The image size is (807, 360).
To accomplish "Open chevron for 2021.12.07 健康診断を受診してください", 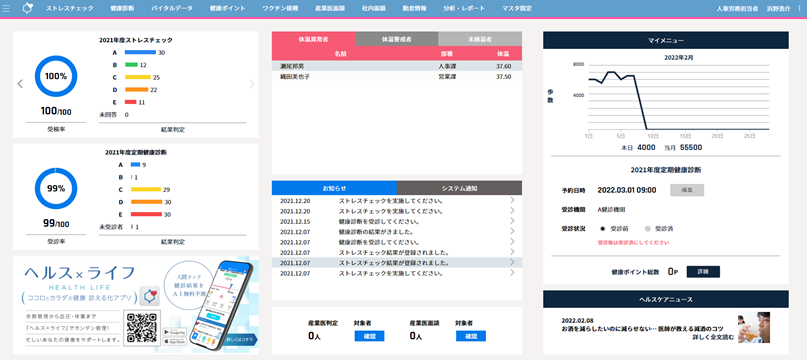I will (x=512, y=242).
